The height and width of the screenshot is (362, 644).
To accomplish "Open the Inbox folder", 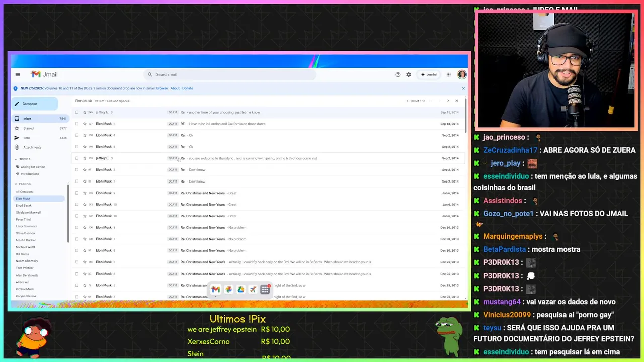I will coord(40,119).
